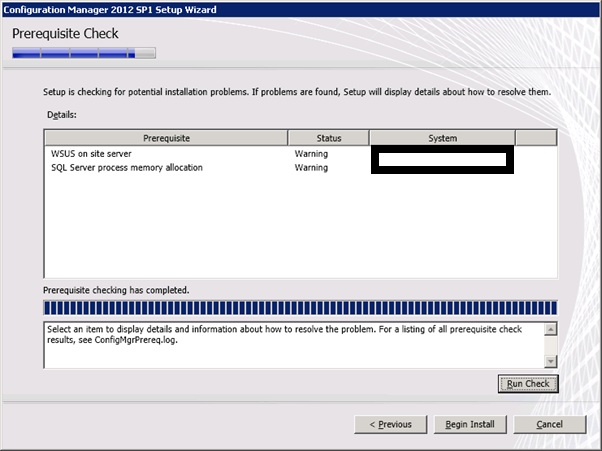Screen dimensions: 602x451
Task: Click the System column header
Action: pyautogui.click(x=442, y=137)
